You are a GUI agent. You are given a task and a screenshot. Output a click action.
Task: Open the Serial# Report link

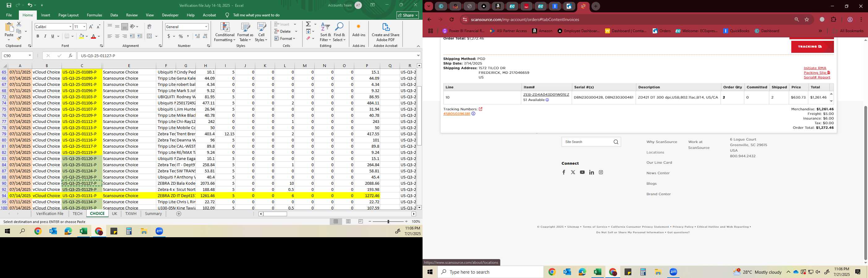coord(817,78)
